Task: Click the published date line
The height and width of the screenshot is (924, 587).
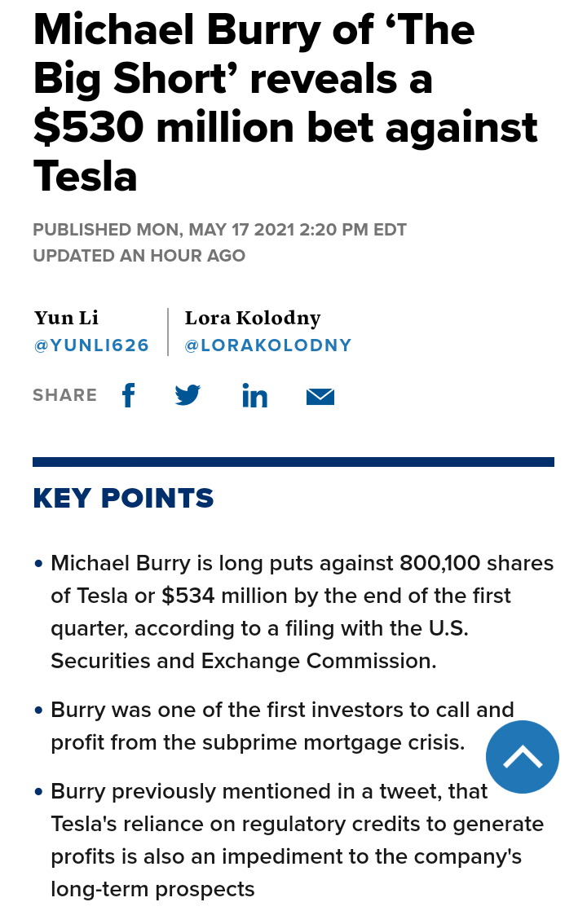Action: tap(219, 230)
